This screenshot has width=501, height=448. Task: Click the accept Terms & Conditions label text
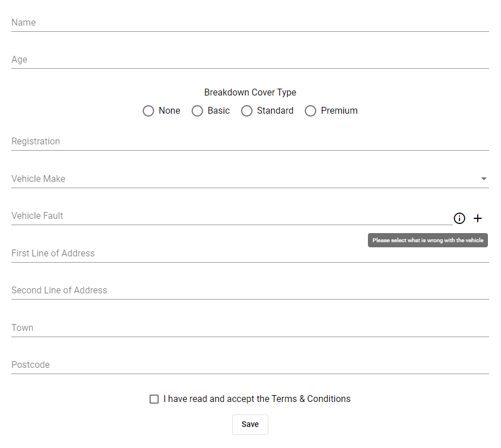coord(257,399)
